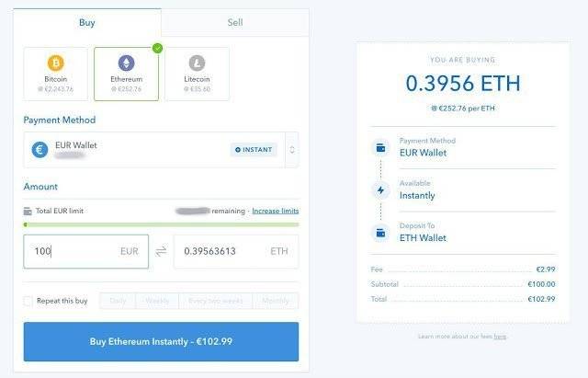Focus the ETH amount input field
This screenshot has width=588, height=378.
236,251
